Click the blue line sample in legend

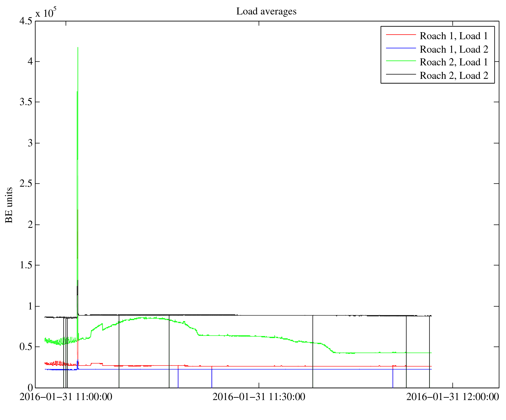(401, 48)
